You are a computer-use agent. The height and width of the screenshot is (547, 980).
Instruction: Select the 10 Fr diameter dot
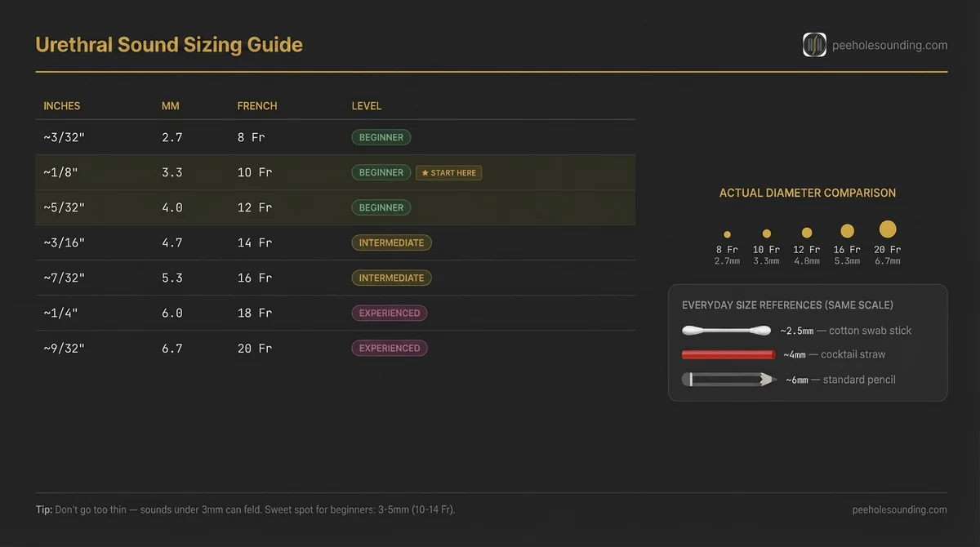pyautogui.click(x=766, y=233)
